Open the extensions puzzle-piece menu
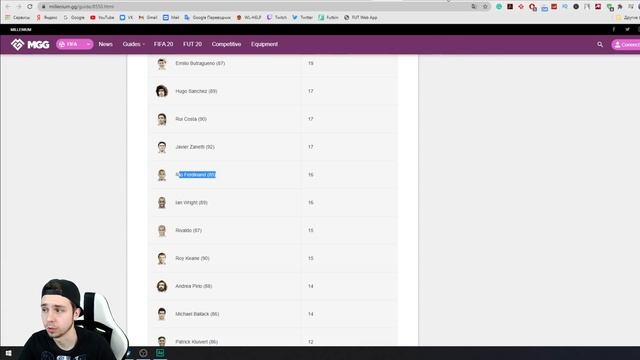This screenshot has height=360, width=640. [x=620, y=7]
